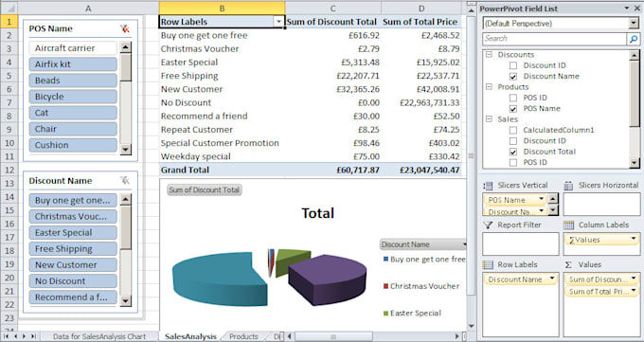Open the chart's Discount Name field dropdown

(x=464, y=244)
